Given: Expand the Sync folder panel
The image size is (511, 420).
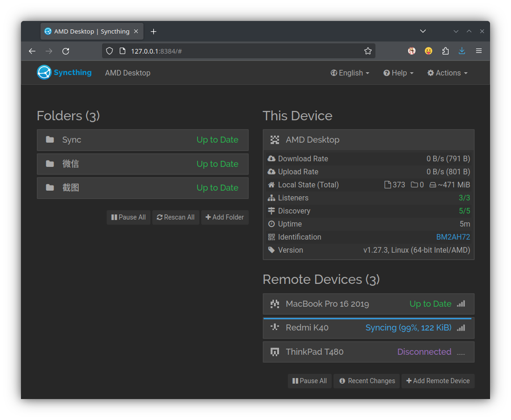Looking at the screenshot, I should click(x=143, y=140).
